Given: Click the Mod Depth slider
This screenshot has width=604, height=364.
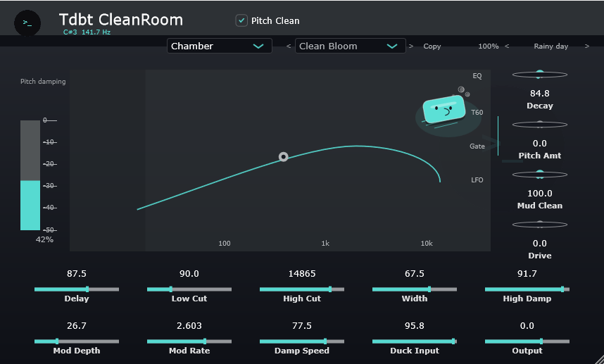Looking at the screenshot, I should 77,341.
